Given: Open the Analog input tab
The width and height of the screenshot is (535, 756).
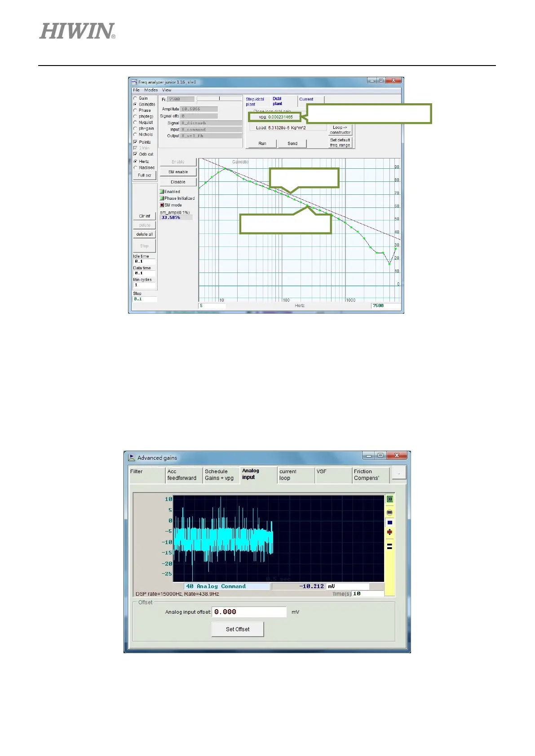Looking at the screenshot, I should point(259,475).
